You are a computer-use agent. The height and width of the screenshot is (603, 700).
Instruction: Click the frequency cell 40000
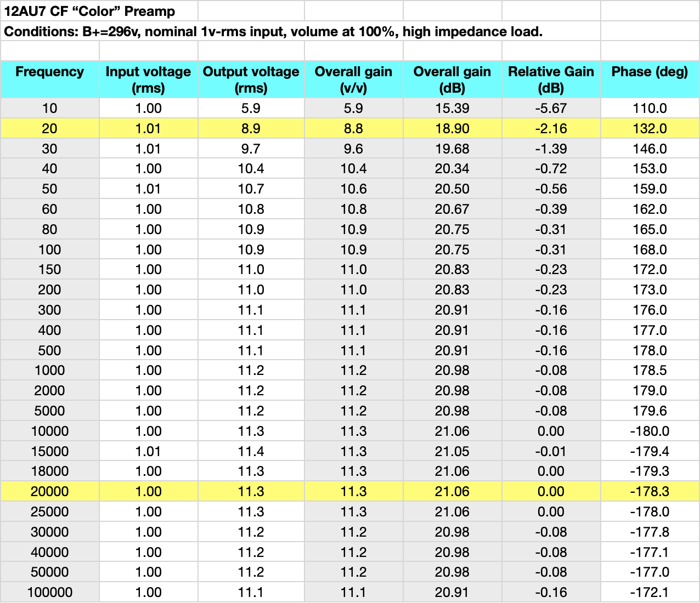click(50, 552)
